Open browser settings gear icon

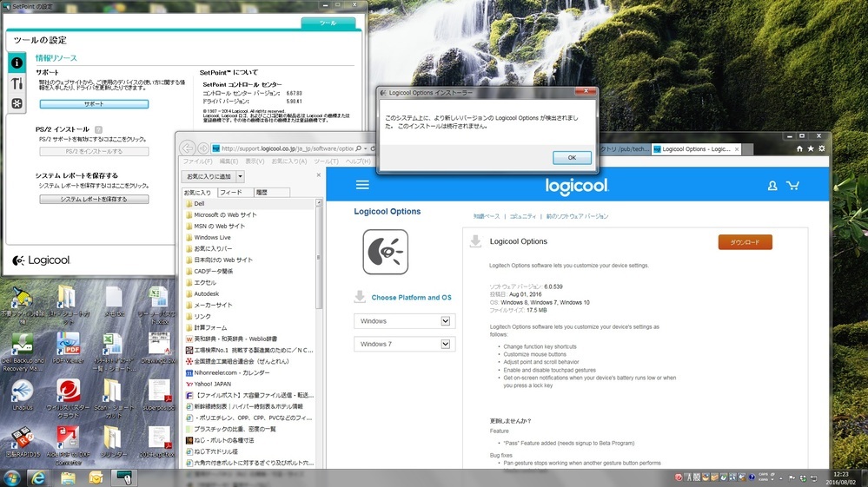pos(821,148)
